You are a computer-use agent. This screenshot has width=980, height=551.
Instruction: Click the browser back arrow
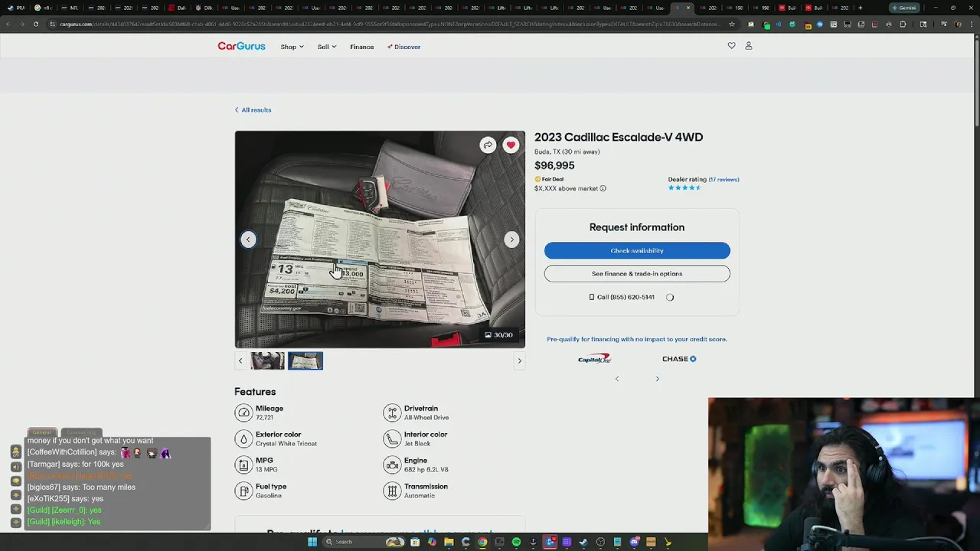tap(8, 24)
